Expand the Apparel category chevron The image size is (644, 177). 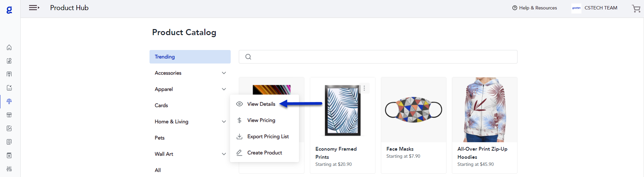coord(224,89)
